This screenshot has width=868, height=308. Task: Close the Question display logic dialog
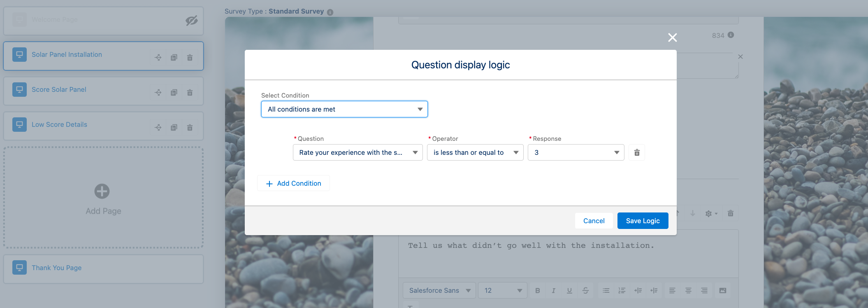pyautogui.click(x=673, y=37)
